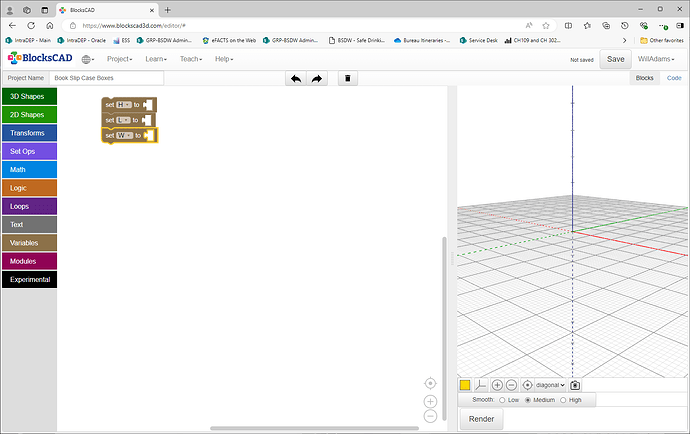The height and width of the screenshot is (434, 690).
Task: Open the Set Ops block category
Action: 29,151
